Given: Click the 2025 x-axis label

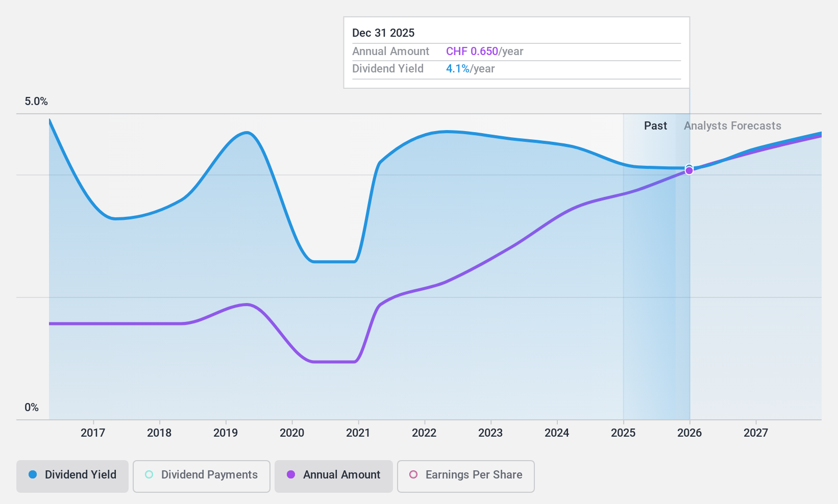Looking at the screenshot, I should point(623,433).
